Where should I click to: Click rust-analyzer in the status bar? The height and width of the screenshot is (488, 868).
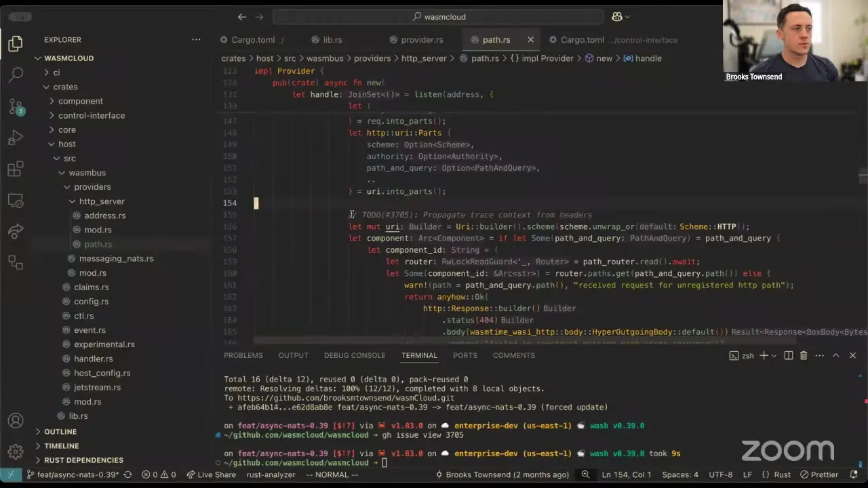(x=271, y=474)
